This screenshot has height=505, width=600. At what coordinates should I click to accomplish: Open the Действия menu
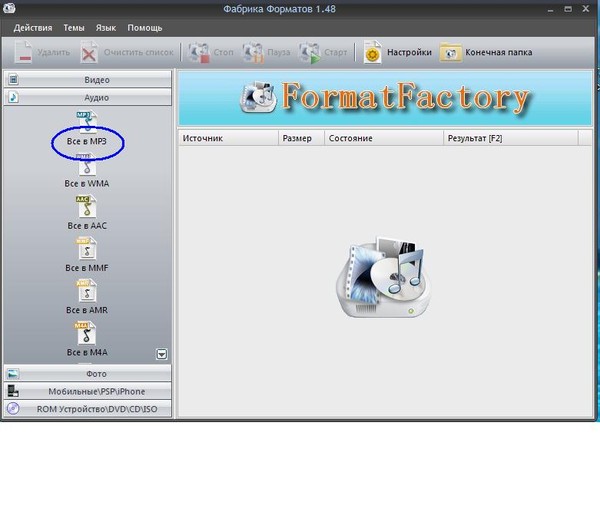point(33,28)
